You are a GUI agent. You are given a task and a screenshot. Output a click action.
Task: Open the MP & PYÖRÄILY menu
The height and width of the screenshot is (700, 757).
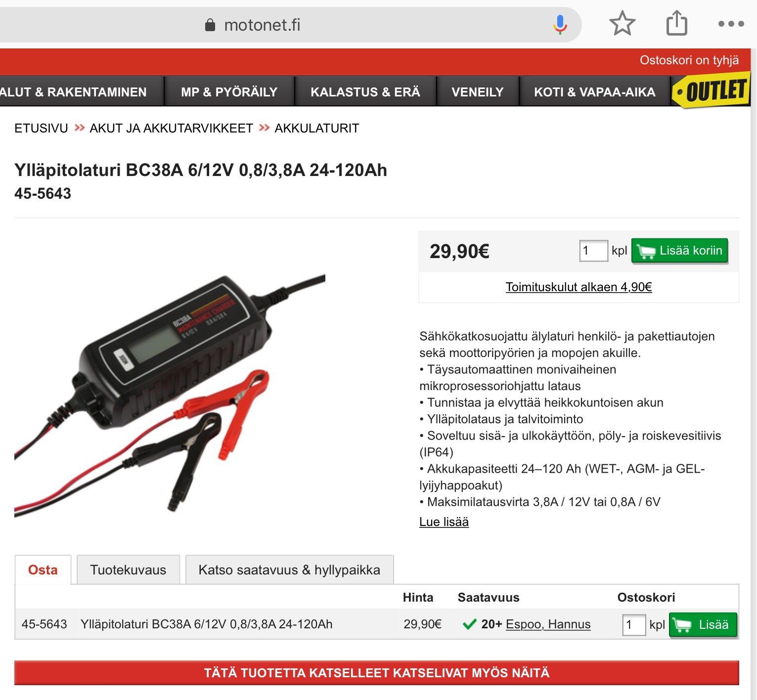(229, 92)
